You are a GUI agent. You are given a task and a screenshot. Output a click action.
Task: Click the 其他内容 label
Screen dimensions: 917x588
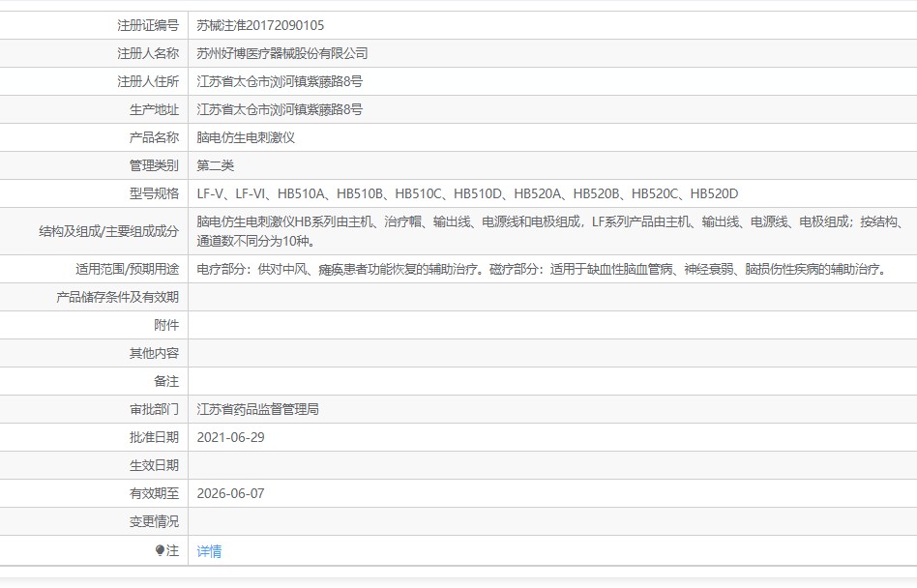(x=155, y=353)
